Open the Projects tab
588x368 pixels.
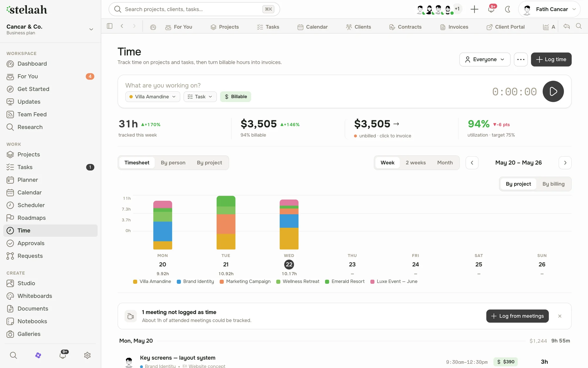(x=225, y=27)
